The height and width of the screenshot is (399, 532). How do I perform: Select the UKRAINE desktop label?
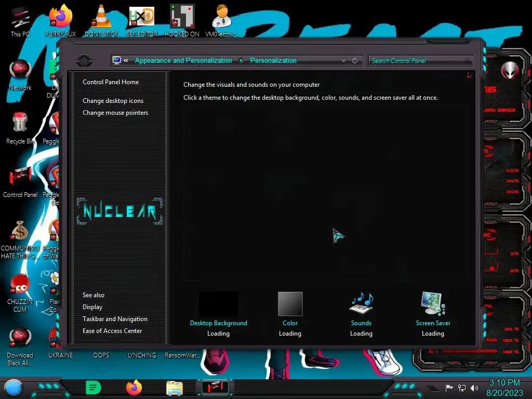(60, 355)
